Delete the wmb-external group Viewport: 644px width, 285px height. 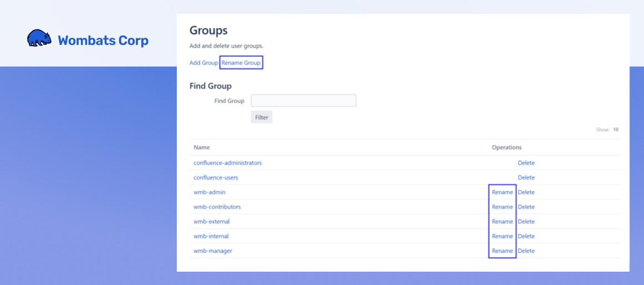(x=526, y=221)
